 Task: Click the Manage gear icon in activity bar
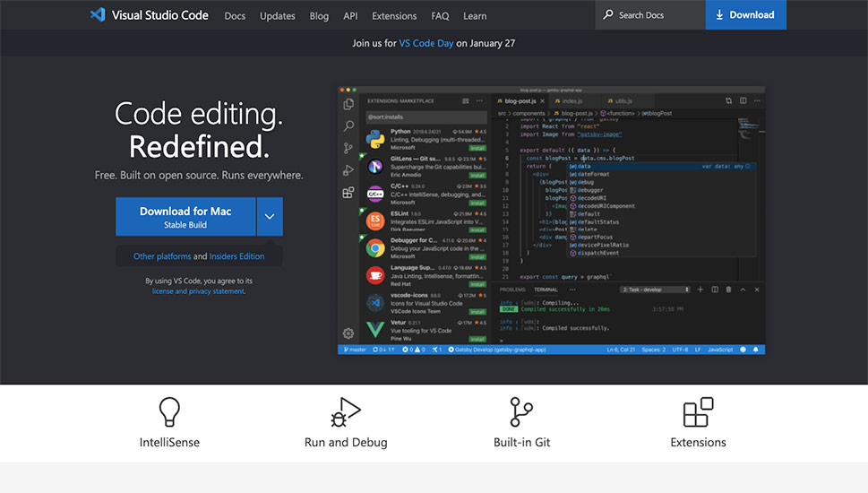[348, 333]
